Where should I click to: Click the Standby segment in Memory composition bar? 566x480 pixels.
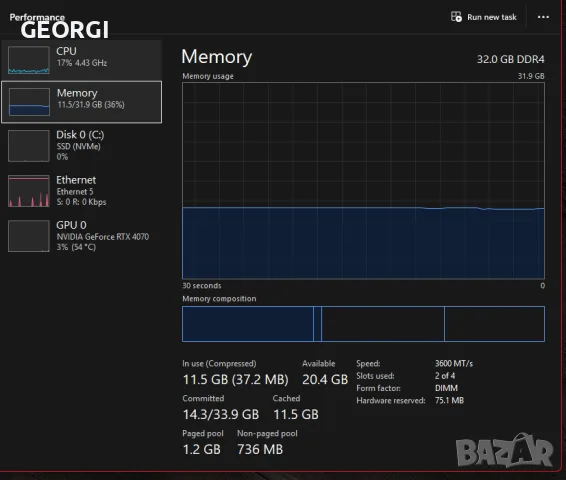pos(383,324)
